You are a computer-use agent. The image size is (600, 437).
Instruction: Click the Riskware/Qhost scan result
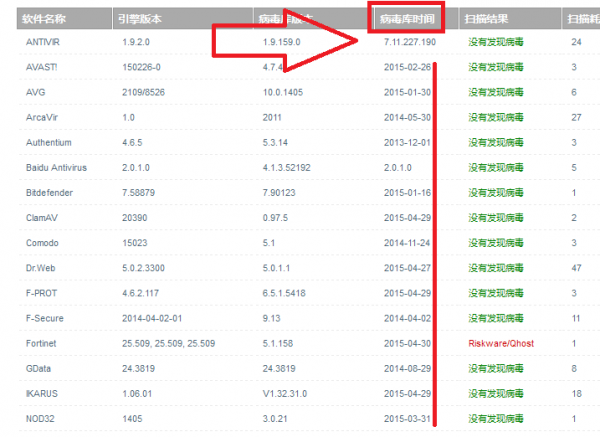[501, 344]
